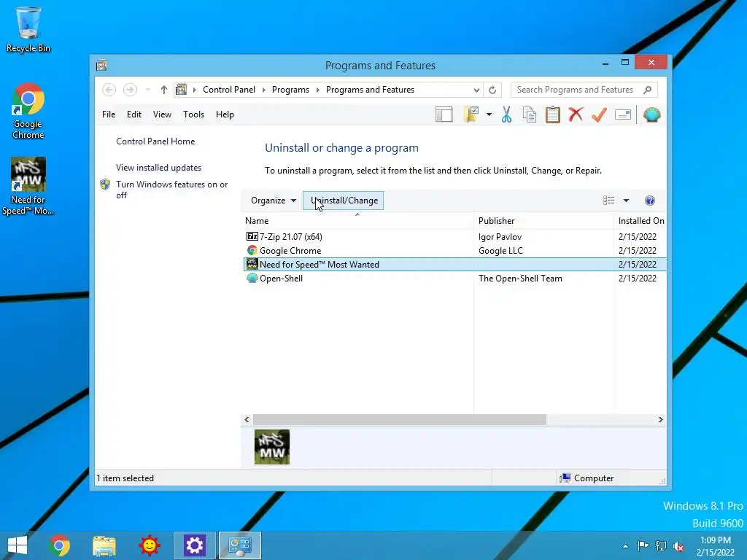This screenshot has width=747, height=560.
Task: Click the NFS MW details pane thumbnail
Action: pos(272,447)
